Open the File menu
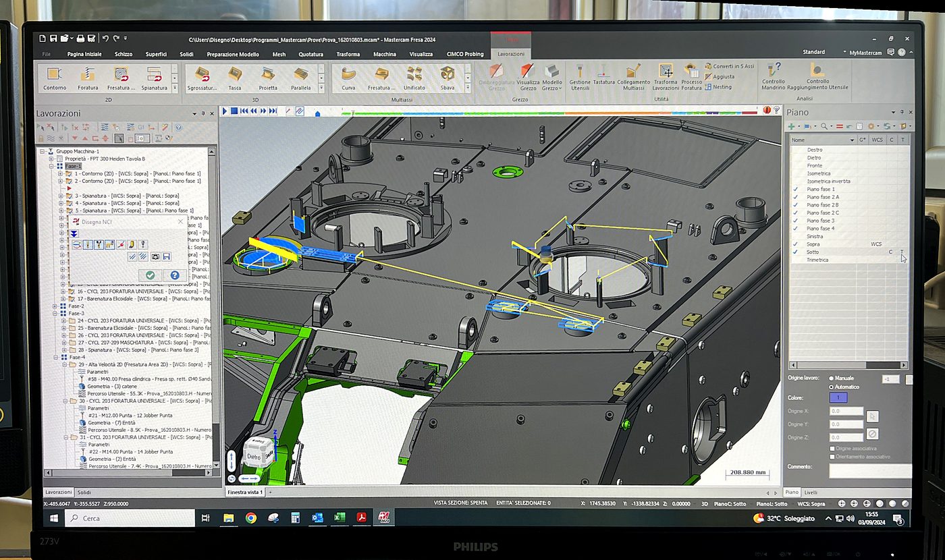Viewport: 945px width, 560px height. pyautogui.click(x=47, y=54)
